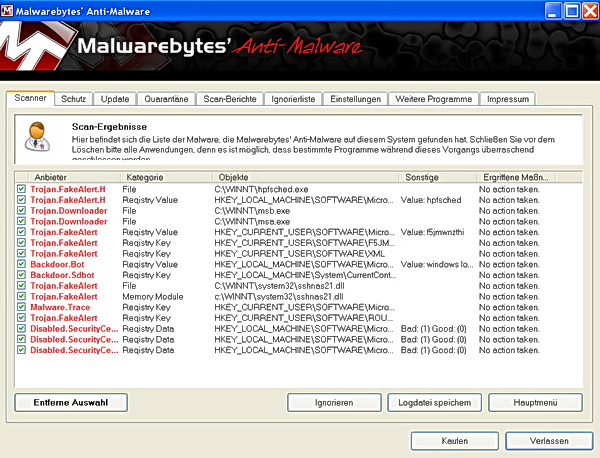Click the Ignorieren button
Image resolution: width=600 pixels, height=458 pixels.
pos(334,402)
